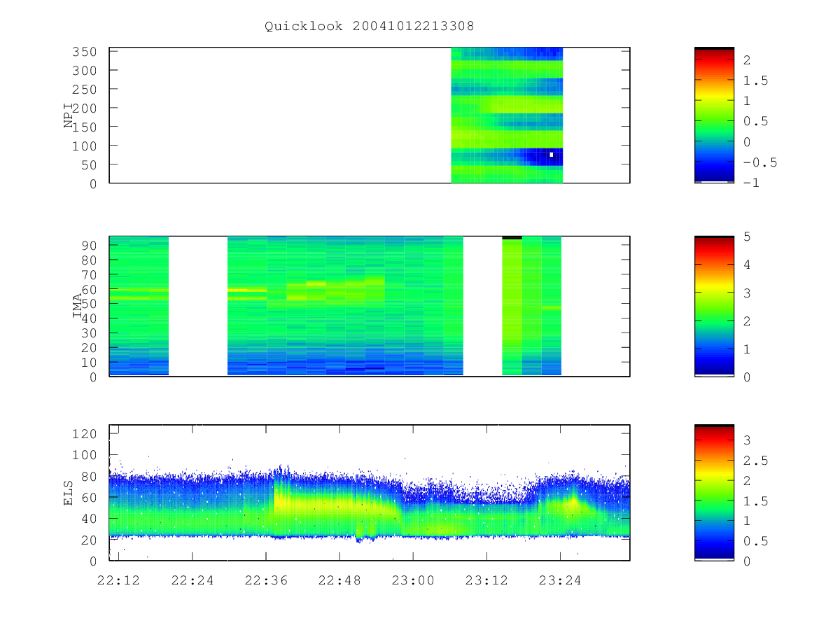840x630 pixels.
Task: Select the ELS y-axis label
Action: click(69, 493)
